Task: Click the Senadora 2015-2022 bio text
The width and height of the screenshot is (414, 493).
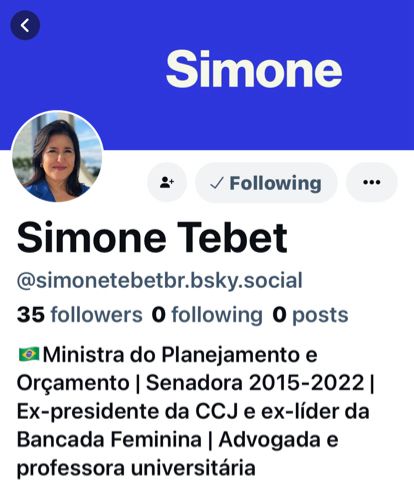Action: [x=255, y=382]
